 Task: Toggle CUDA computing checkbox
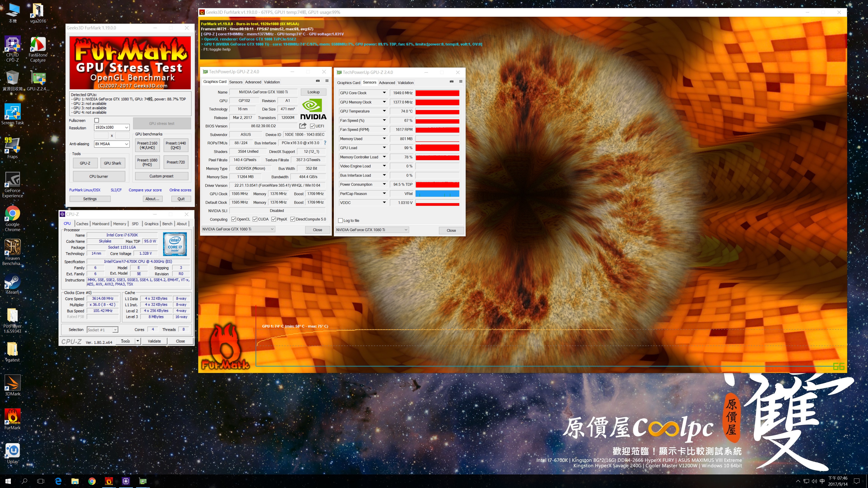pos(255,219)
